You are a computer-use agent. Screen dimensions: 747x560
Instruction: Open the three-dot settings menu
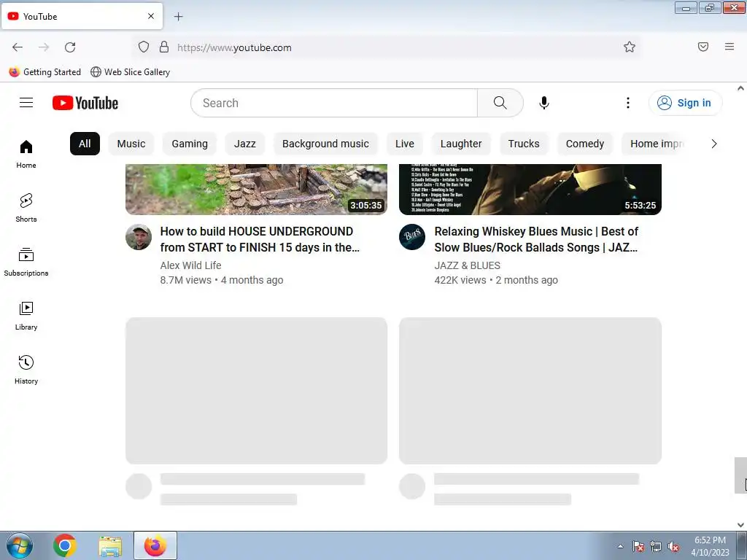tap(628, 103)
